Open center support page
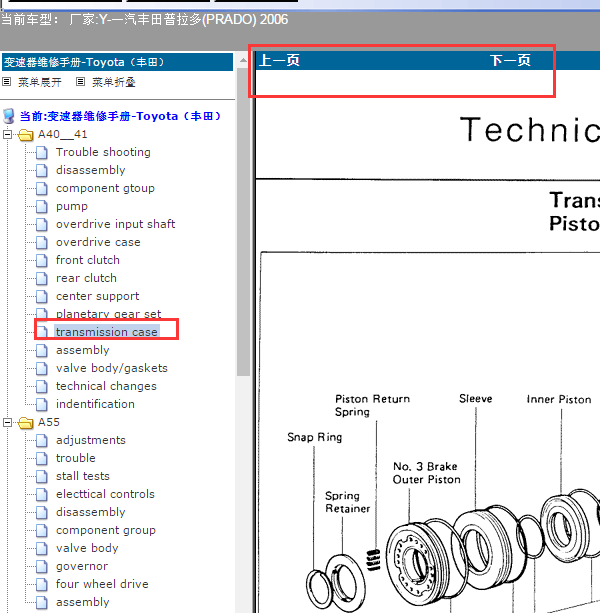 (98, 296)
